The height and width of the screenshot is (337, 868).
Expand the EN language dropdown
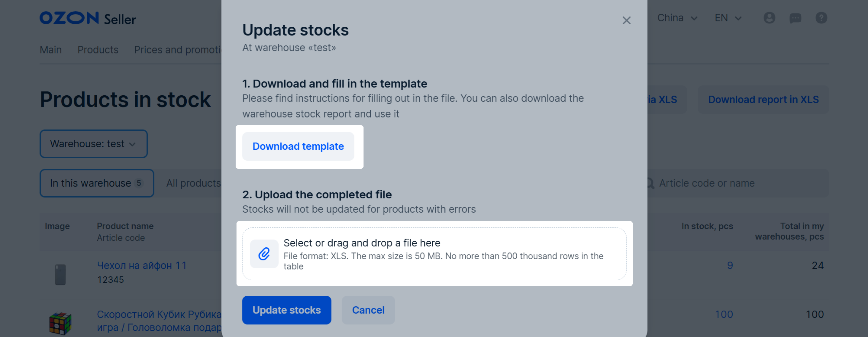728,18
